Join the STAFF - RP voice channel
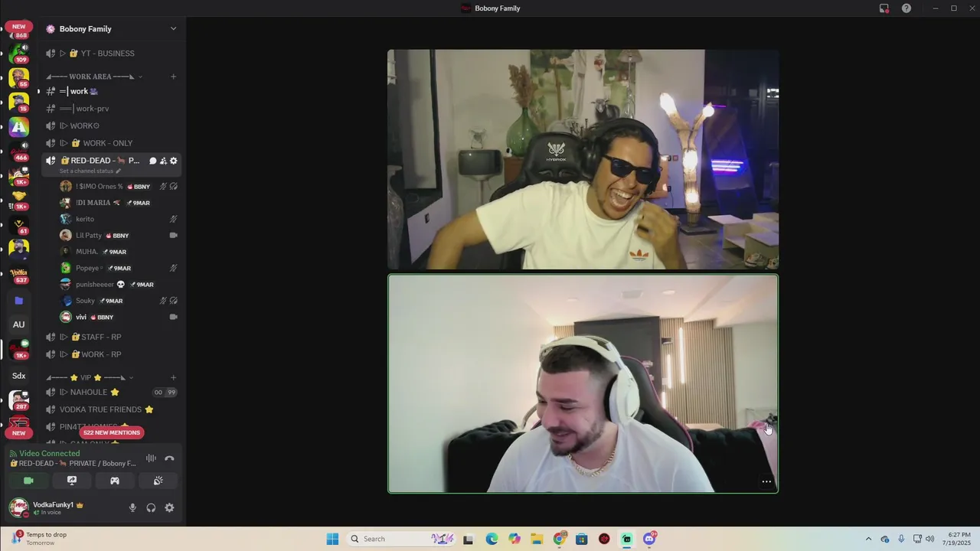The image size is (980, 551). coord(111,337)
